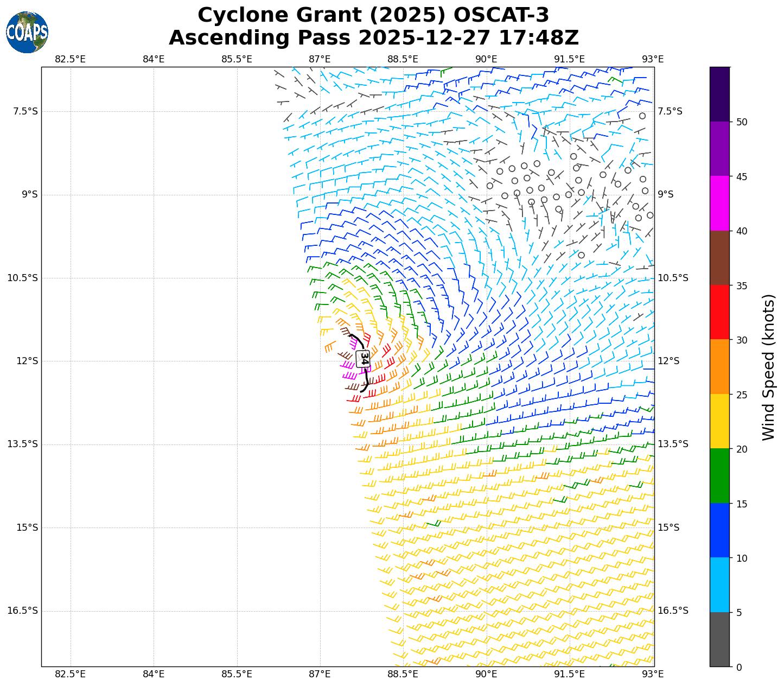This screenshot has height=686, width=784.
Task: Click the 7.5°S label on right axis
Action: [670, 111]
